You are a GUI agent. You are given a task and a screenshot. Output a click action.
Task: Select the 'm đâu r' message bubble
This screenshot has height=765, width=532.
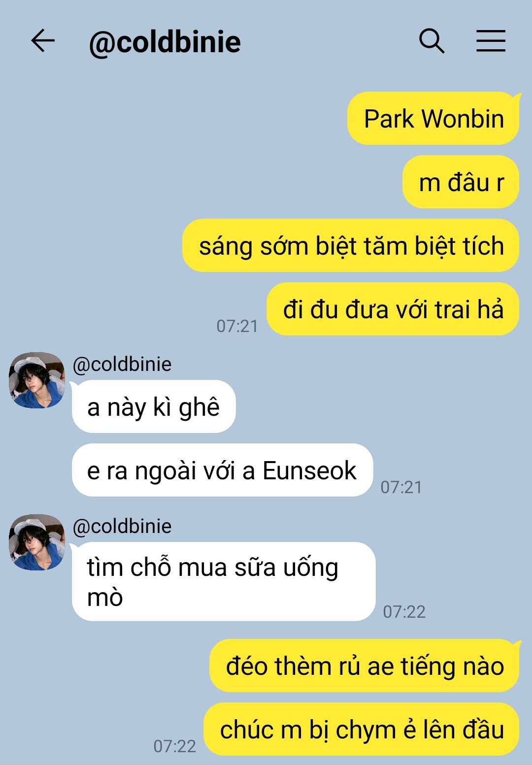click(461, 182)
